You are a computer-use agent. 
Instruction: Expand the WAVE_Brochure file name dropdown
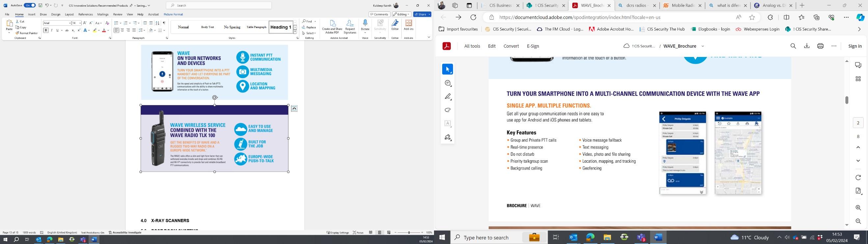[703, 46]
